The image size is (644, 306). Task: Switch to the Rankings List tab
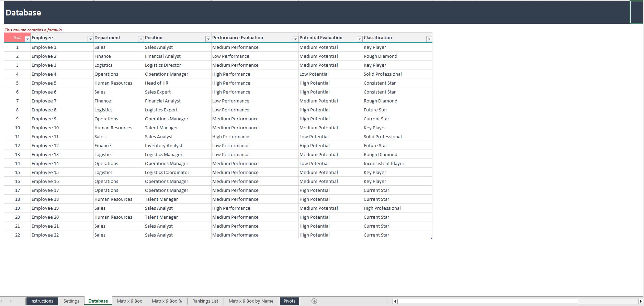[205, 301]
